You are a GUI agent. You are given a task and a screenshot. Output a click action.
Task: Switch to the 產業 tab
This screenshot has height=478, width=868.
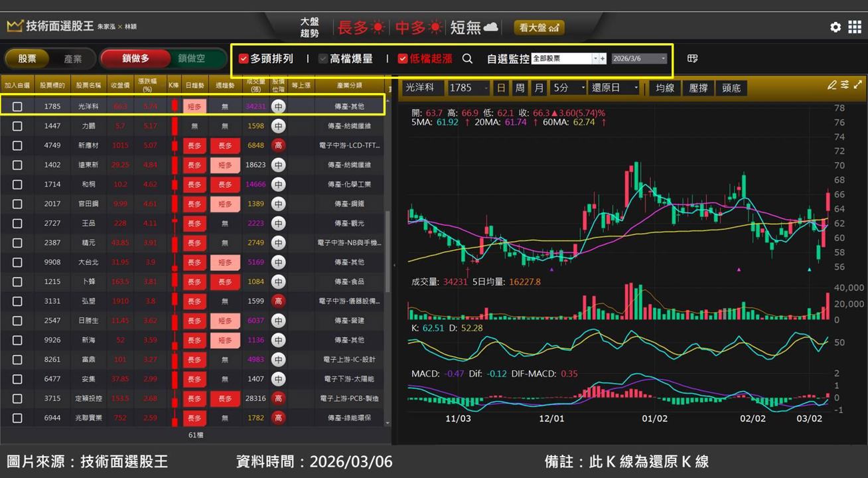[73, 58]
